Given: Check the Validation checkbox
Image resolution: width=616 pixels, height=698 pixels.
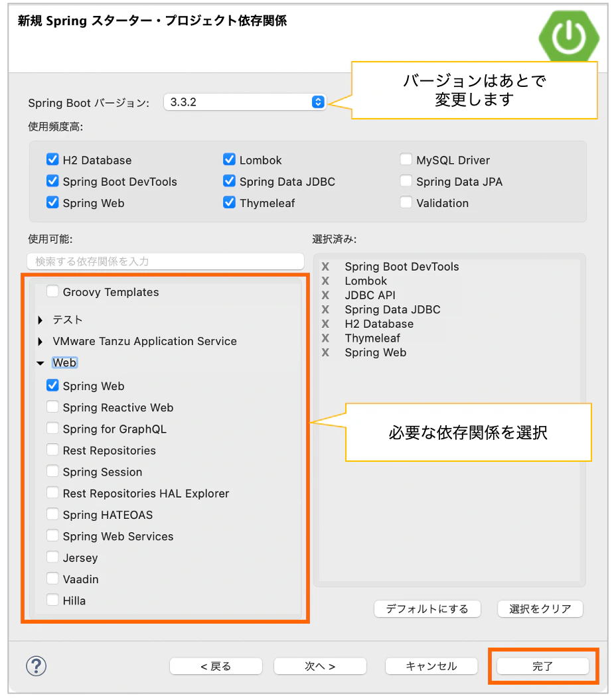Looking at the screenshot, I should (406, 203).
